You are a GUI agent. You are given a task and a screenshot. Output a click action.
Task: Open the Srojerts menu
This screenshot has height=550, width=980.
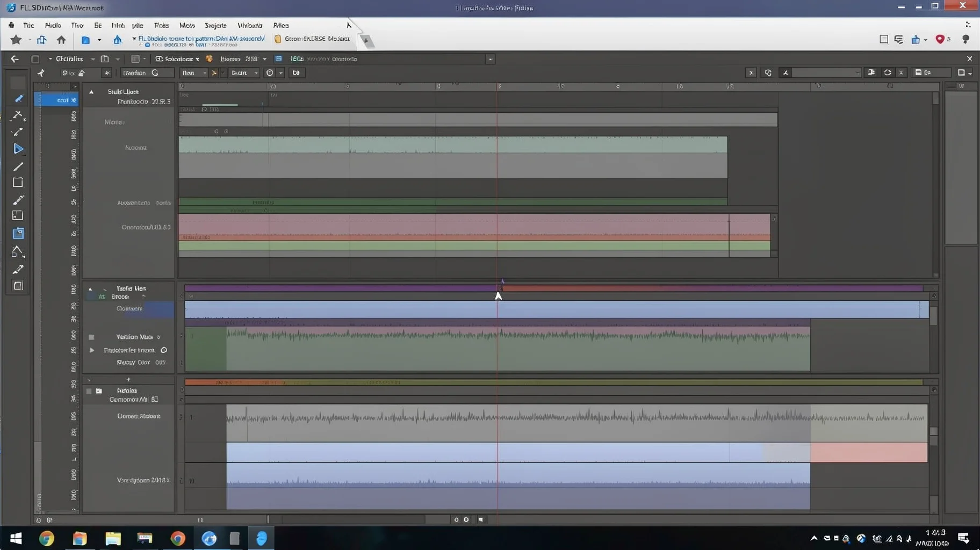tap(215, 25)
